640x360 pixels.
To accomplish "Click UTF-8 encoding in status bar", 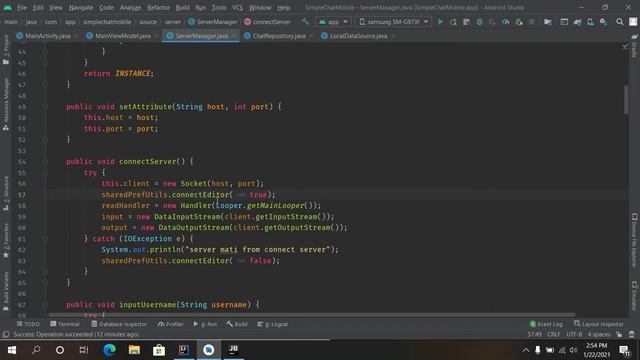I will (x=574, y=334).
